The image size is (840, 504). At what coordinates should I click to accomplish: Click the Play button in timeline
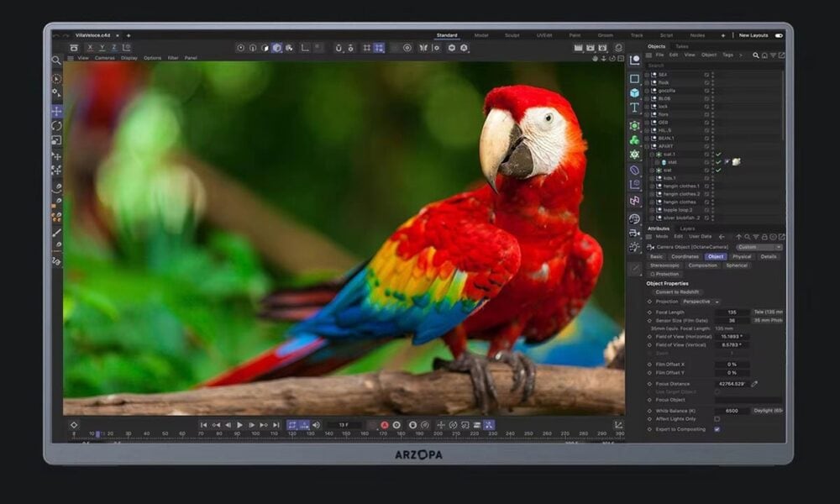click(239, 425)
